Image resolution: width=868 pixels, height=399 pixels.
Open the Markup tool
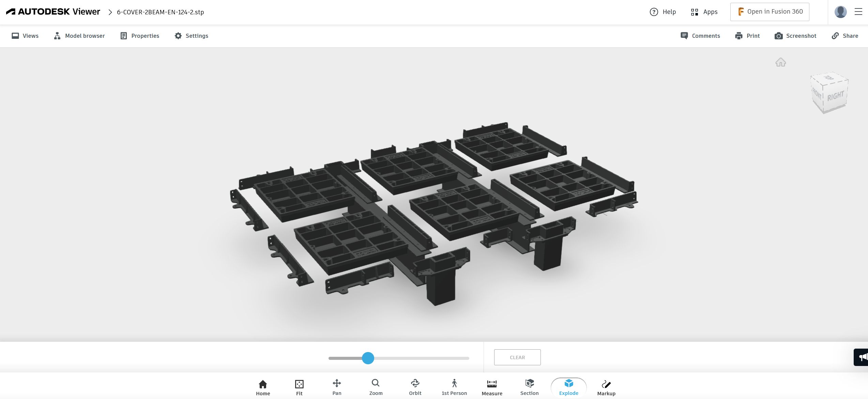tap(606, 387)
